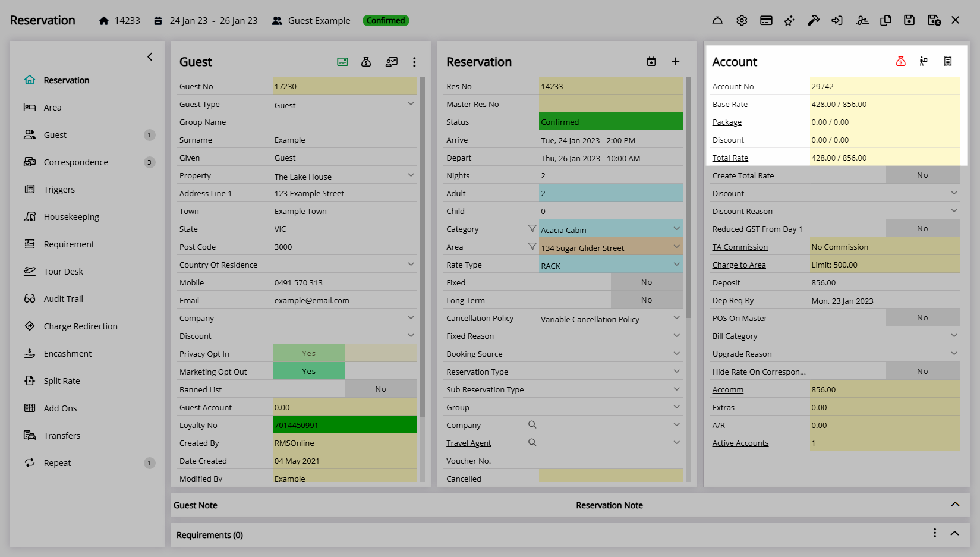980x557 pixels.
Task: Click the filter icon beside Category
Action: 532,228
